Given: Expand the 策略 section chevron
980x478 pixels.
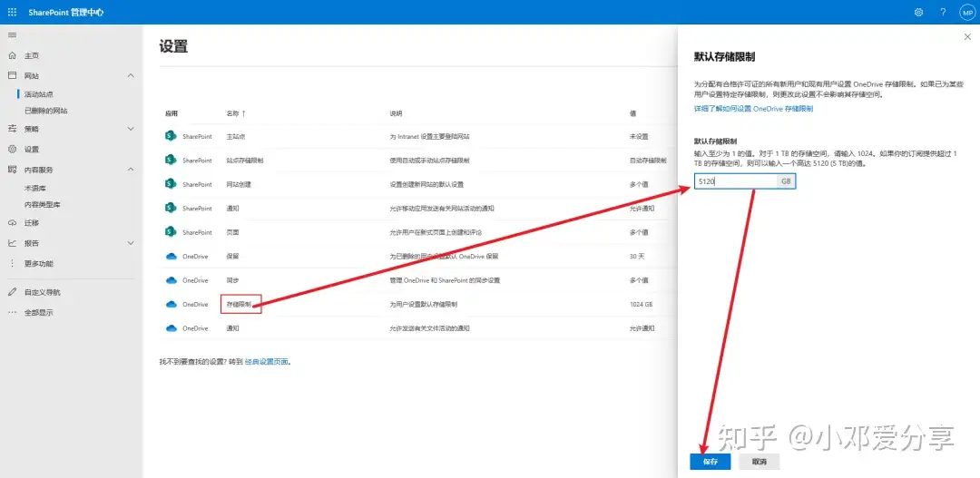Looking at the screenshot, I should (x=131, y=129).
